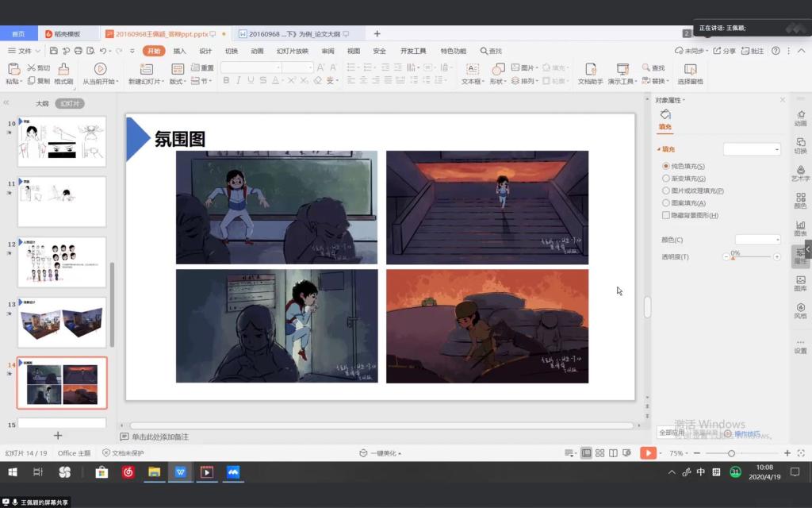Viewport: 812px width, 508px height.
Task: Start slideshow from current slide (从当前开始)
Action: [100, 69]
